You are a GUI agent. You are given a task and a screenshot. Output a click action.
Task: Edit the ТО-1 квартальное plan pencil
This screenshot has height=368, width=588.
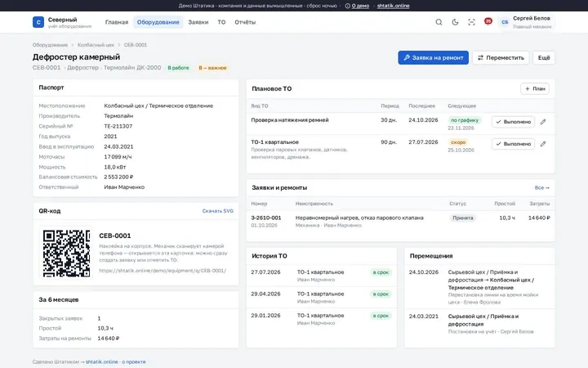click(543, 144)
